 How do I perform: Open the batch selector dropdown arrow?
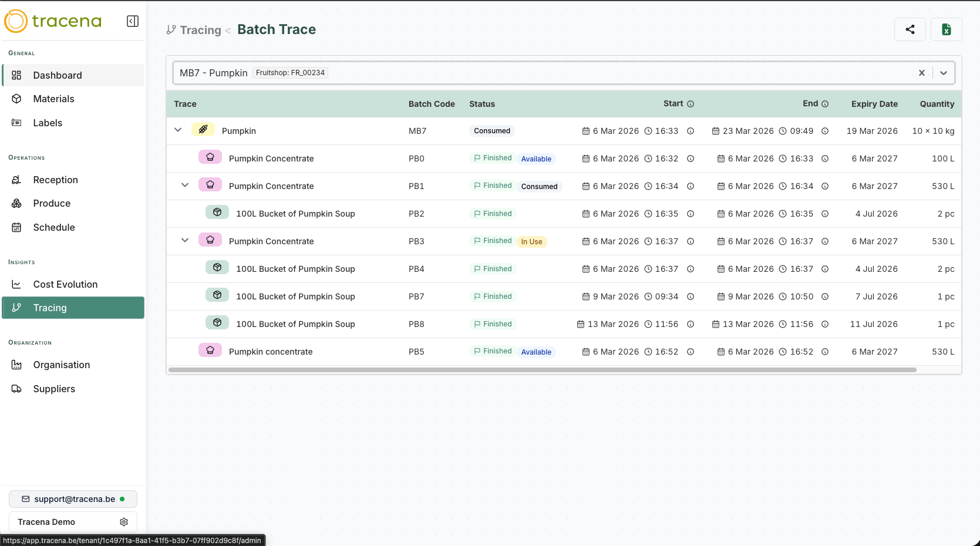click(944, 73)
